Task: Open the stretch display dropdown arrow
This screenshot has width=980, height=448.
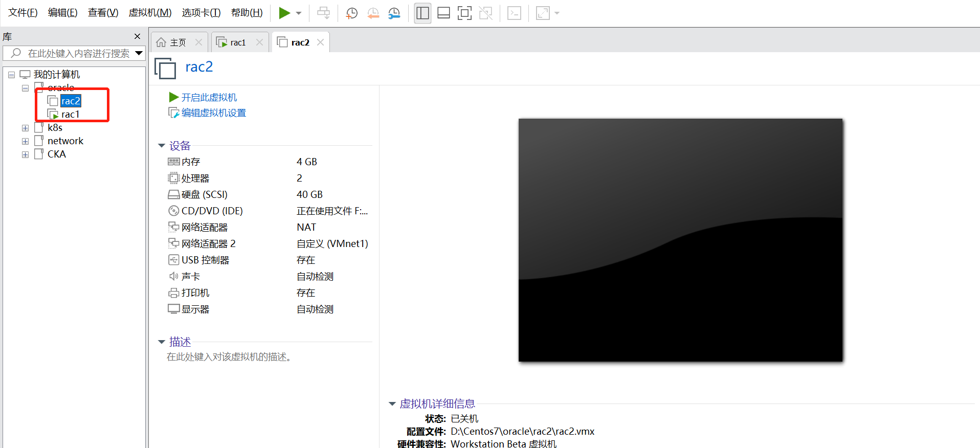Action: click(x=557, y=13)
